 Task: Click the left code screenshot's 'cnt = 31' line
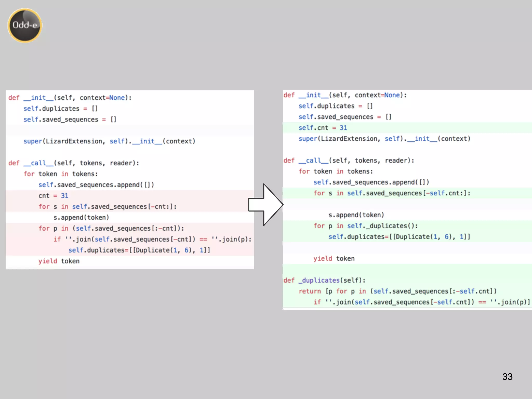(x=53, y=196)
